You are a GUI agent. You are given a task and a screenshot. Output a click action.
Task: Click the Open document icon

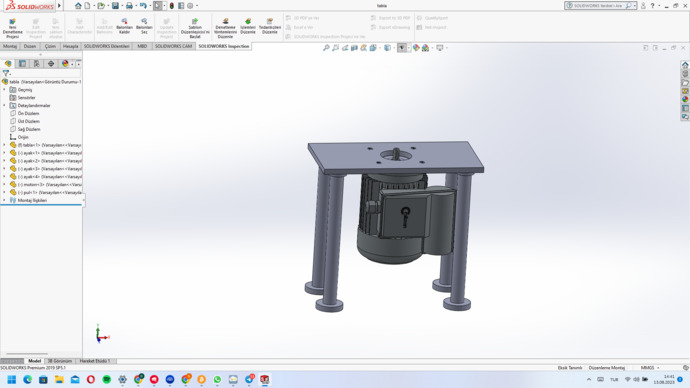point(101,6)
